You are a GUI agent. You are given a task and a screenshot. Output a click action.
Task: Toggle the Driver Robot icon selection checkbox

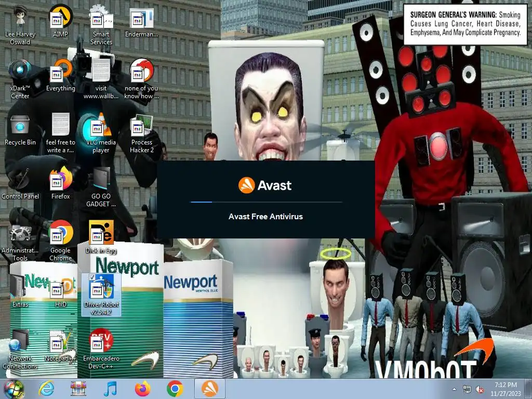[91, 277]
